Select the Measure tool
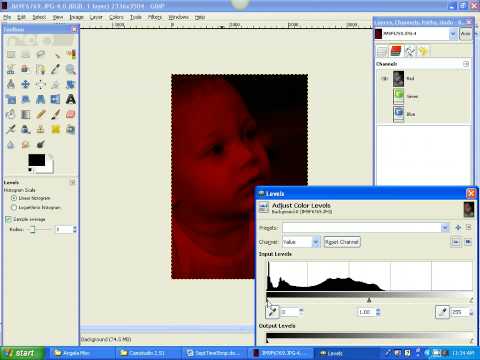 coord(11,84)
